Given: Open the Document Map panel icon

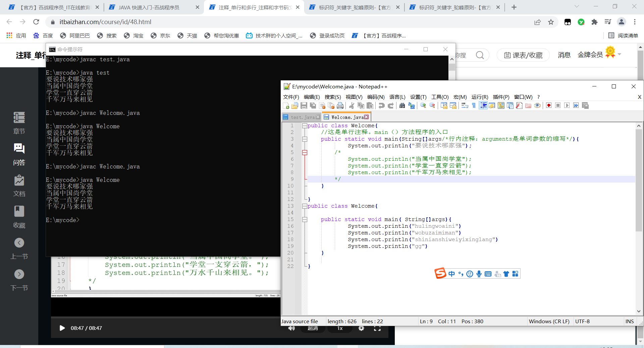Looking at the screenshot, I should pos(501,106).
